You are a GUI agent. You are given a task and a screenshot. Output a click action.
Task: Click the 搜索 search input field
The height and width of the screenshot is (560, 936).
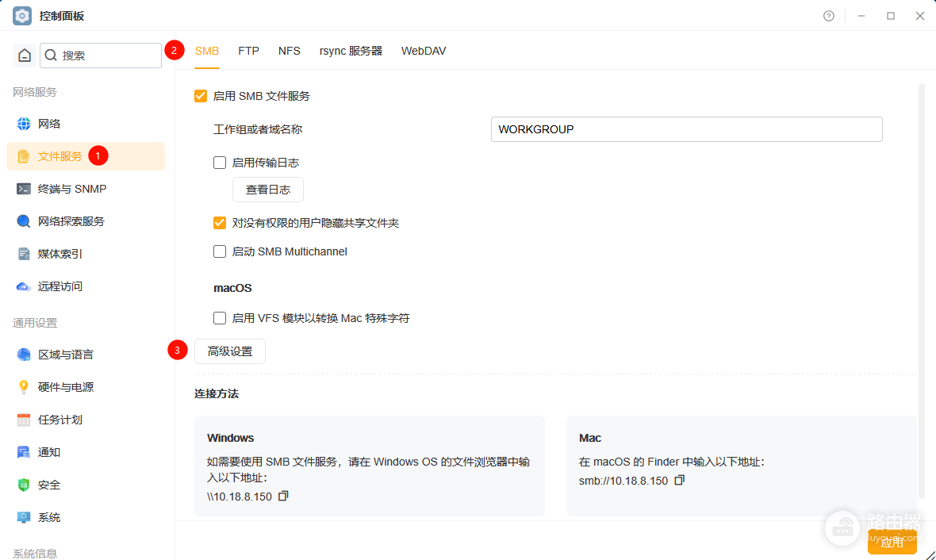point(100,56)
